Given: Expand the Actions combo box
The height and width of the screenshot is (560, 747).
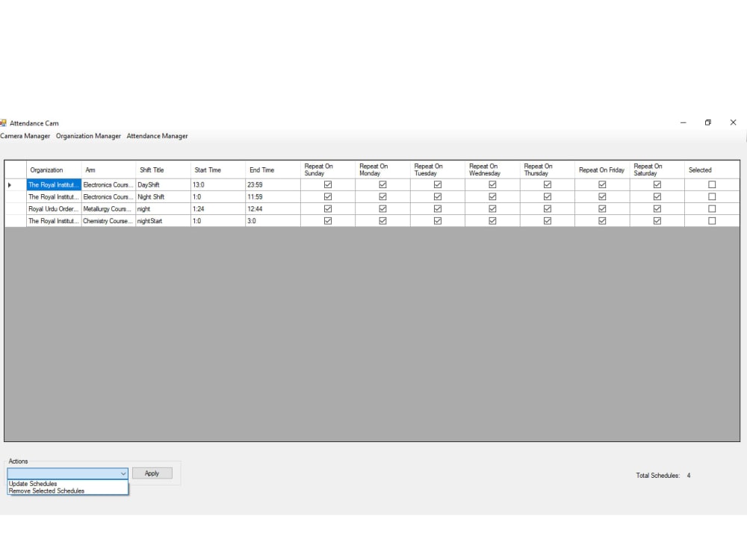Looking at the screenshot, I should (123, 473).
